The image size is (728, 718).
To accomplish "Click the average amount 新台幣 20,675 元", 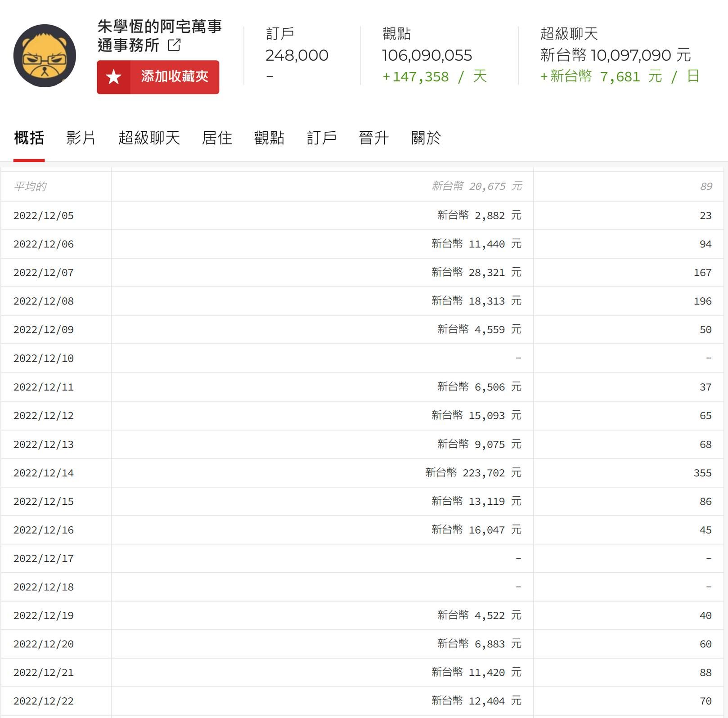I will coord(477,186).
